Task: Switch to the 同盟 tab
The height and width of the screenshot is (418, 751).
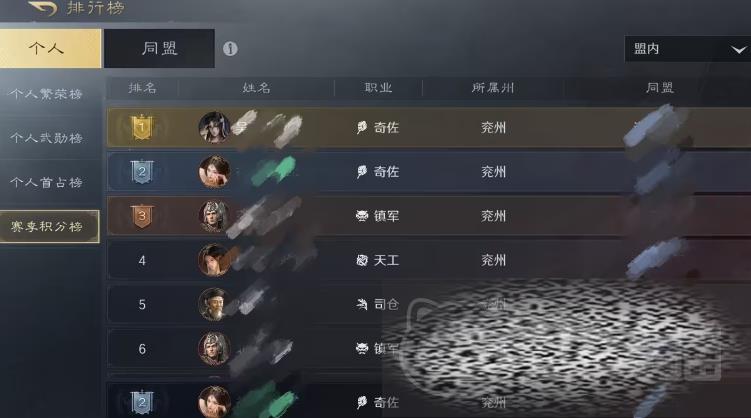Action: tap(159, 48)
